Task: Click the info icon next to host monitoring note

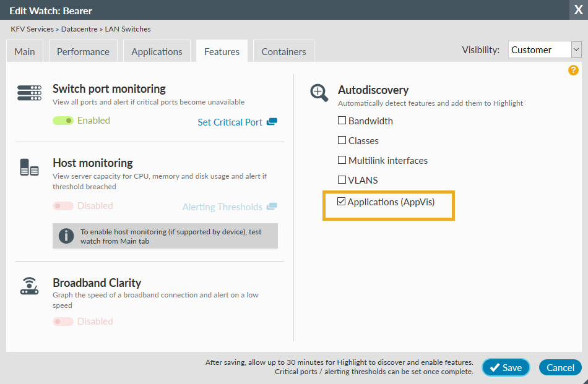Action: coord(66,236)
